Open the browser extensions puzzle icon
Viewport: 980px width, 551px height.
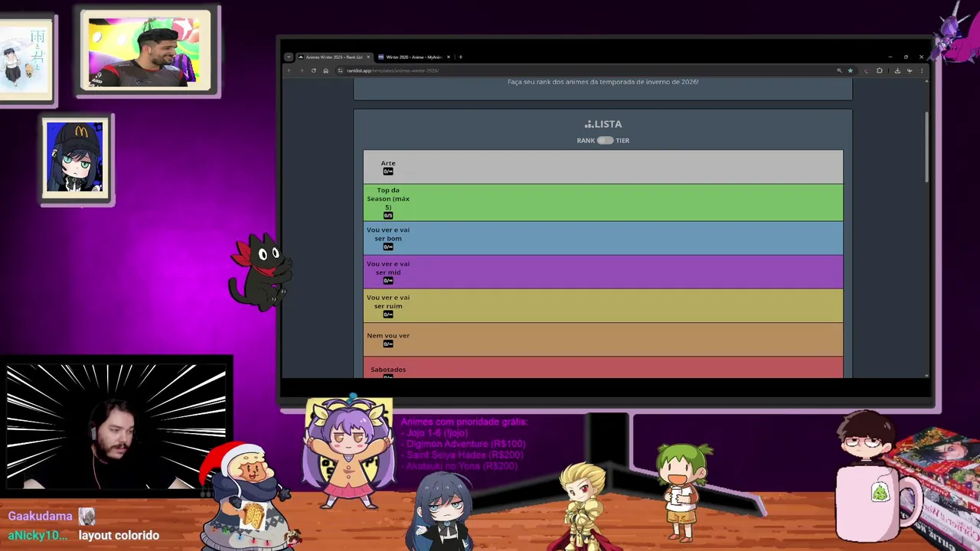coord(879,70)
